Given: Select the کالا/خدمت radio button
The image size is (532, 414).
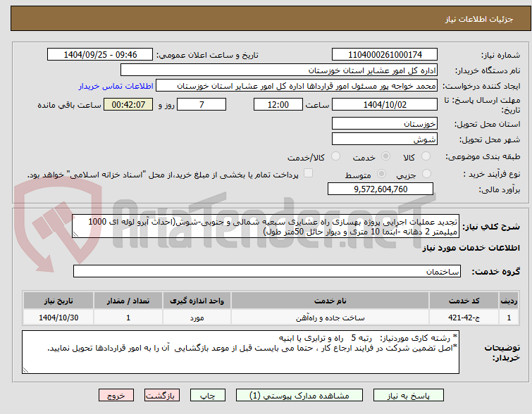Looking at the screenshot, I should point(335,156).
